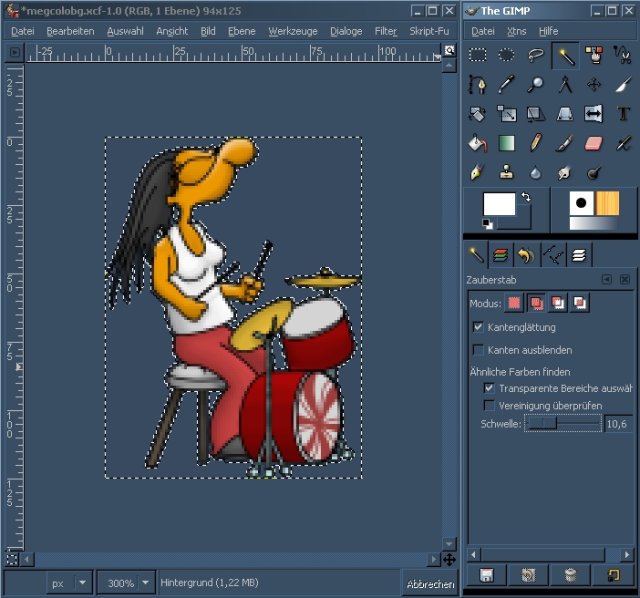Set Modus to add to selection
The height and width of the screenshot is (598, 640).
[x=536, y=303]
